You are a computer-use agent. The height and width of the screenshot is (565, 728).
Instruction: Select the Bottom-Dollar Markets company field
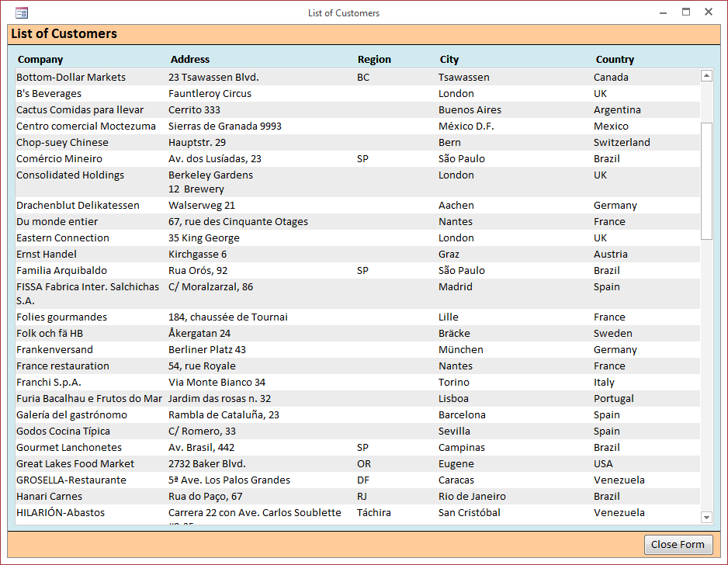tap(71, 78)
